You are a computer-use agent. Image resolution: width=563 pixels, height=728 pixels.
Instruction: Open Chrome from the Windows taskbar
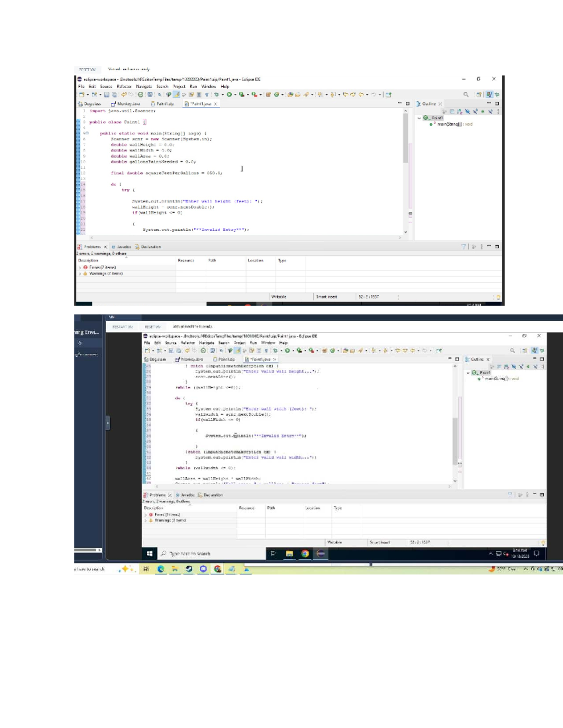coord(305,554)
